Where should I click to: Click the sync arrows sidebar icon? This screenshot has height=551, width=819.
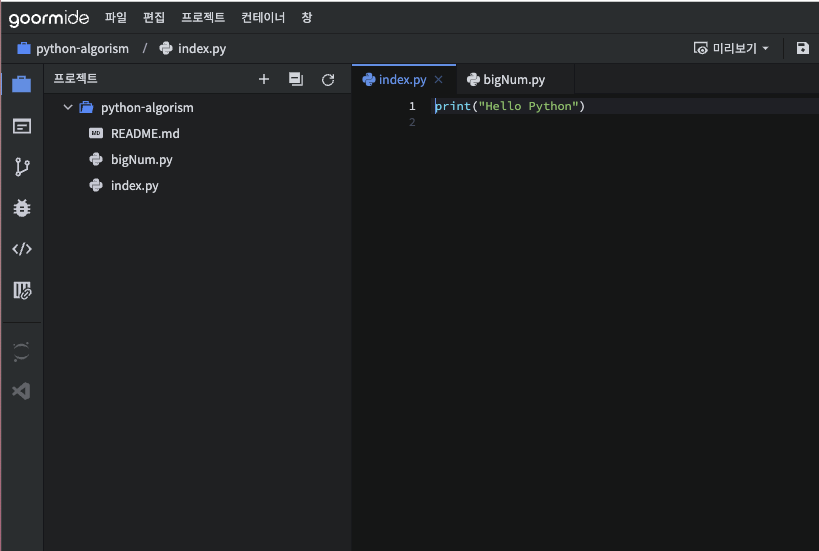click(21, 352)
